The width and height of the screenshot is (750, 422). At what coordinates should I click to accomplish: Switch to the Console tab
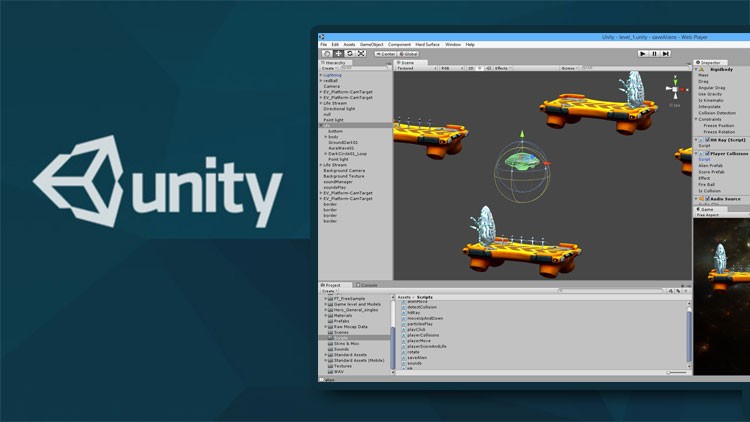click(x=366, y=285)
